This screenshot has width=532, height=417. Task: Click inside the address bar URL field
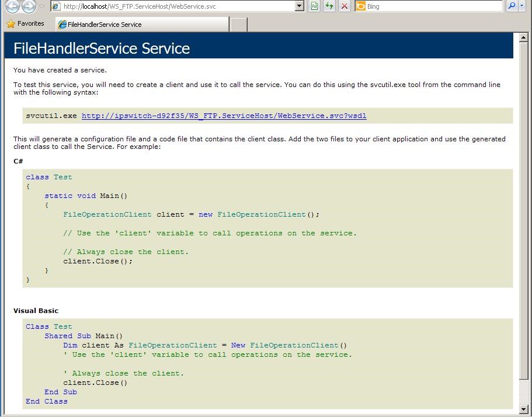pyautogui.click(x=175, y=6)
